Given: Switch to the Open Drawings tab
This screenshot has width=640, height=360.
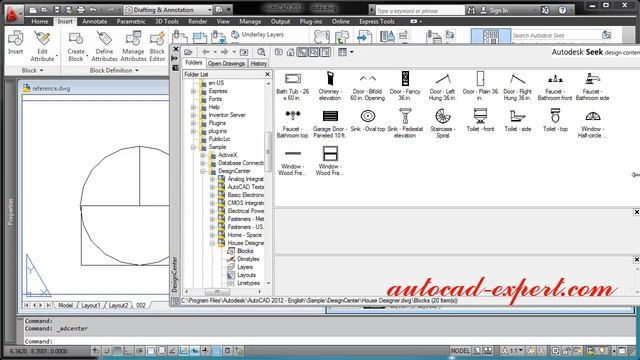Looking at the screenshot, I should click(226, 63).
